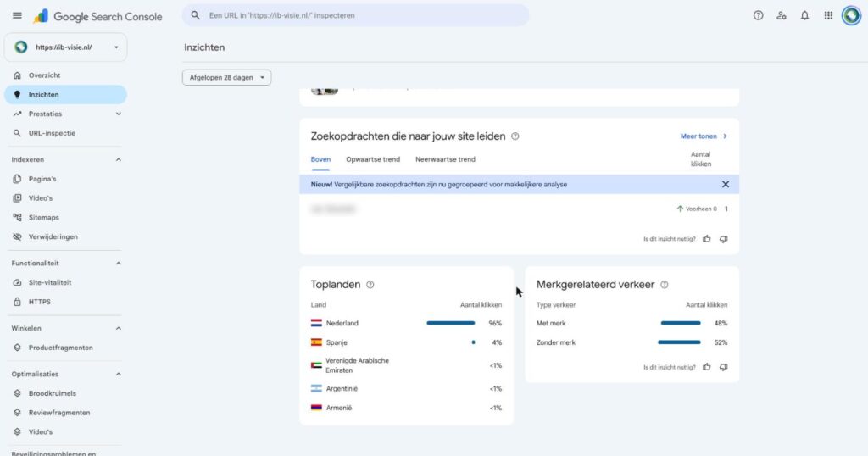The image size is (868, 456).
Task: Switch to Opwaartse trend tab
Action: click(x=373, y=159)
